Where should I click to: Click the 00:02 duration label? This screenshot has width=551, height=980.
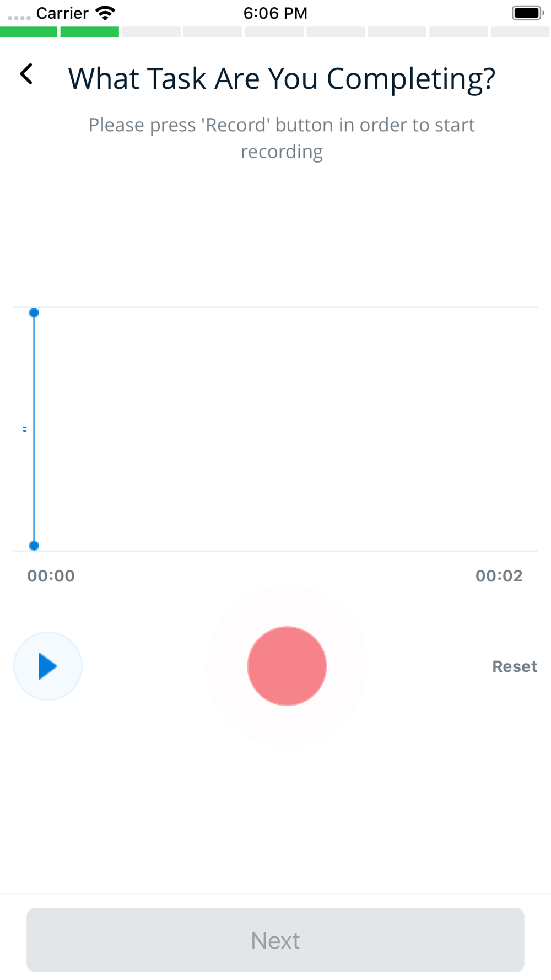pos(499,576)
